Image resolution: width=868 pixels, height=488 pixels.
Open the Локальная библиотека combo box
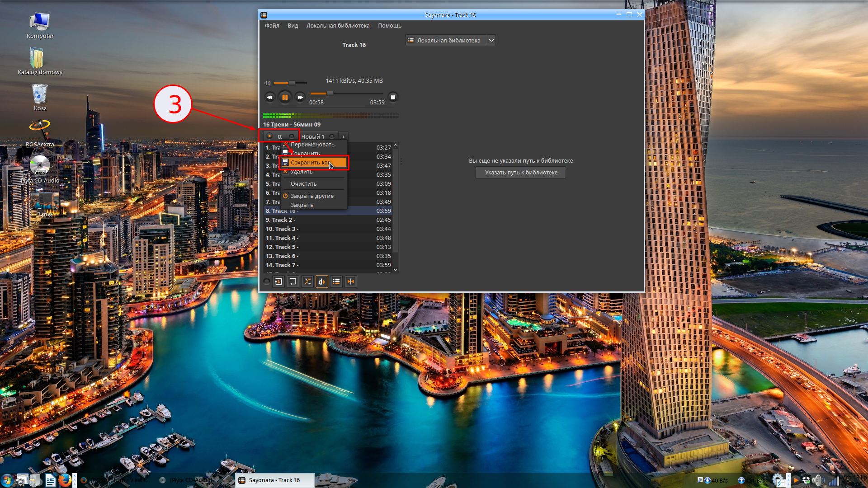coord(447,40)
